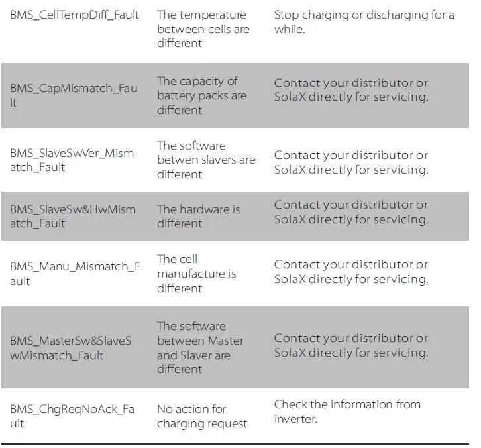Click "The software betwen slavers are different"
This screenshot has height=448, width=481.
(205, 160)
